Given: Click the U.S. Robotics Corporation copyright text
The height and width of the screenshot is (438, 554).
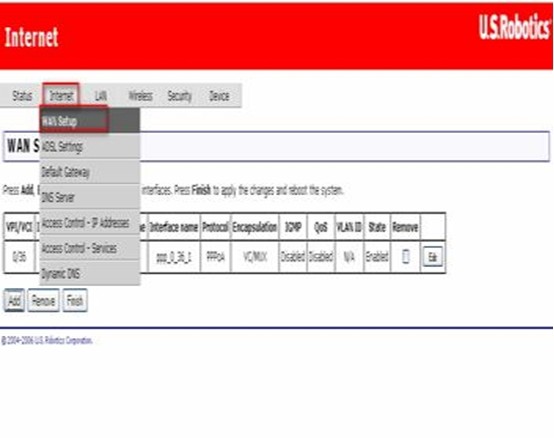Looking at the screenshot, I should [x=47, y=341].
